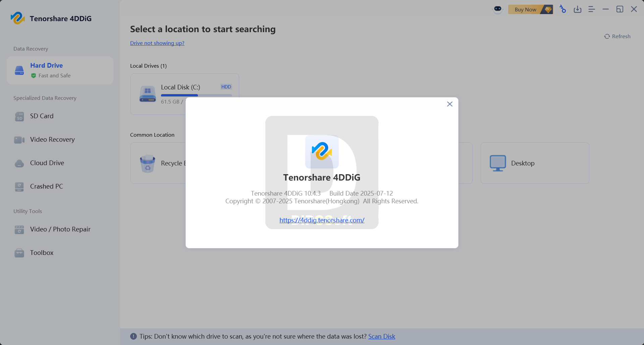644x345 pixels.
Task: Click the Recycle Bin icon
Action: coord(148,163)
